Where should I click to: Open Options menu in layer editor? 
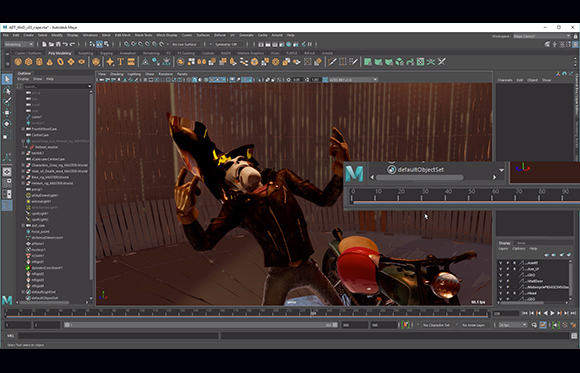coord(519,249)
